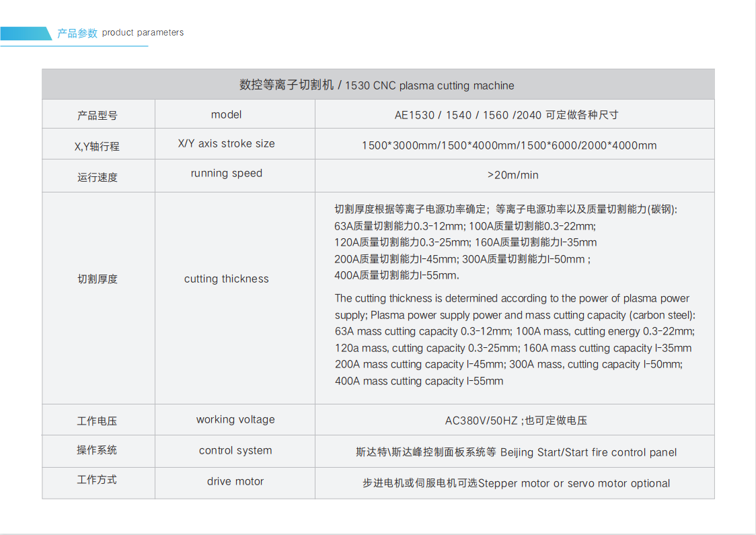Click the AC380V/50HZ voltage value
The image size is (756, 535).
(482, 421)
